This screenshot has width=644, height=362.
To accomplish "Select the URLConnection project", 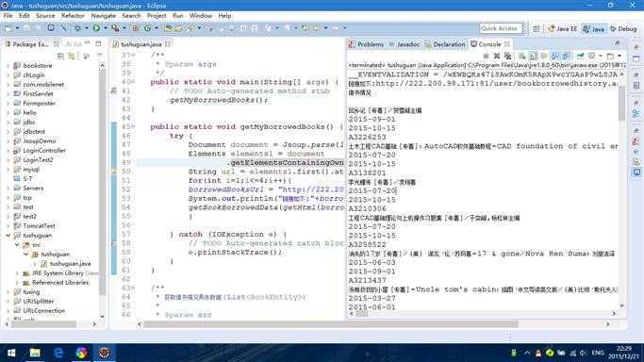I will (x=44, y=311).
